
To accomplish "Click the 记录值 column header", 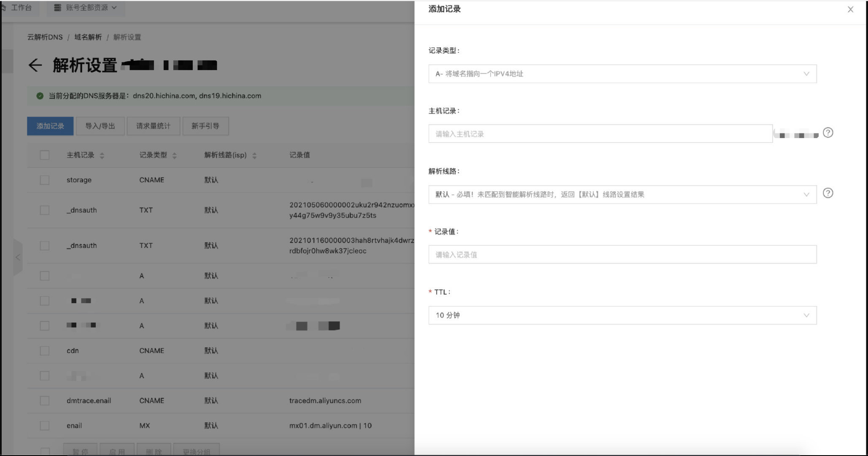I will pos(299,155).
